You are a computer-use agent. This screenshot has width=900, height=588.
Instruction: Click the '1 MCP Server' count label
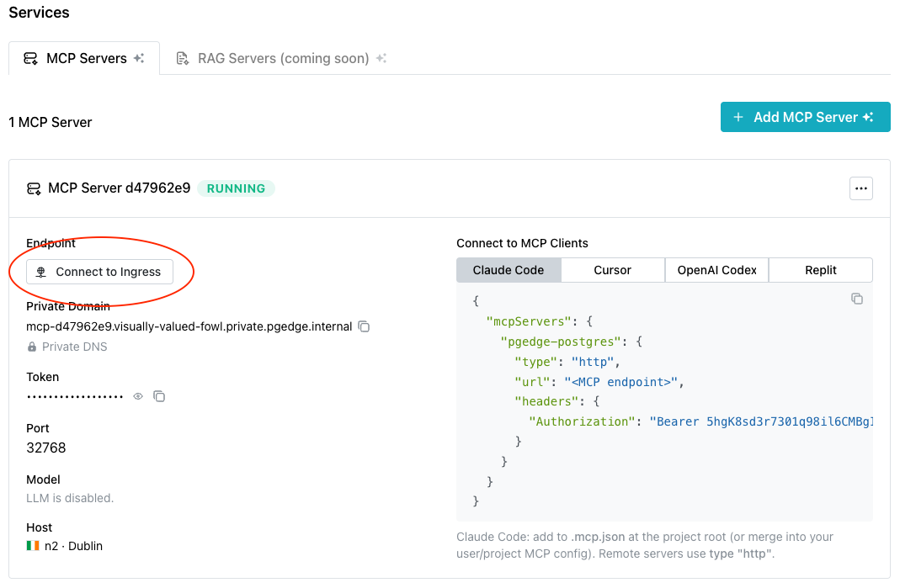coord(51,122)
